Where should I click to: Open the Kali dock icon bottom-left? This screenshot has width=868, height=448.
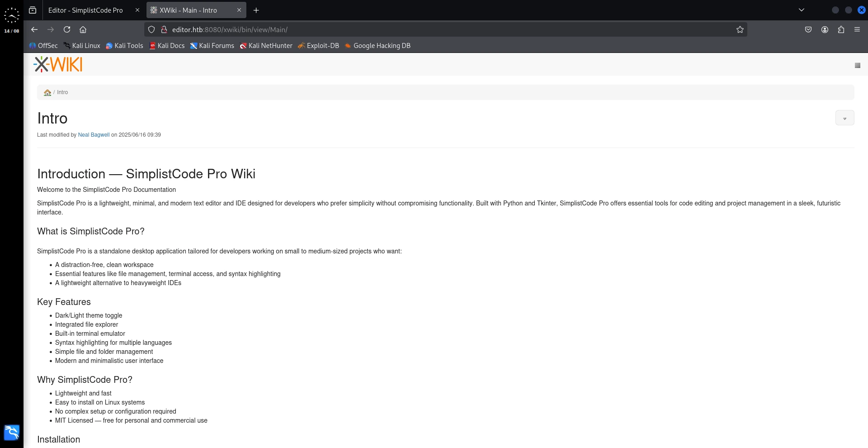(11, 433)
